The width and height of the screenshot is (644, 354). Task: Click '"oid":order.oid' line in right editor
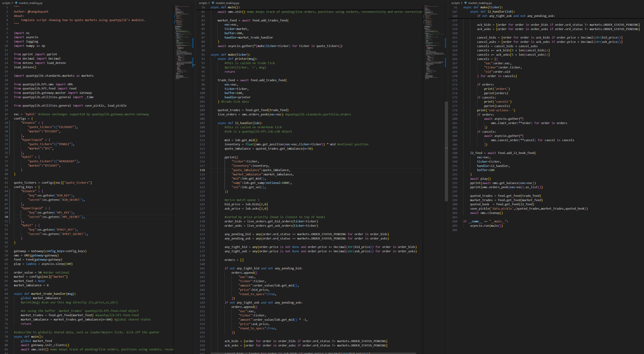497,71
